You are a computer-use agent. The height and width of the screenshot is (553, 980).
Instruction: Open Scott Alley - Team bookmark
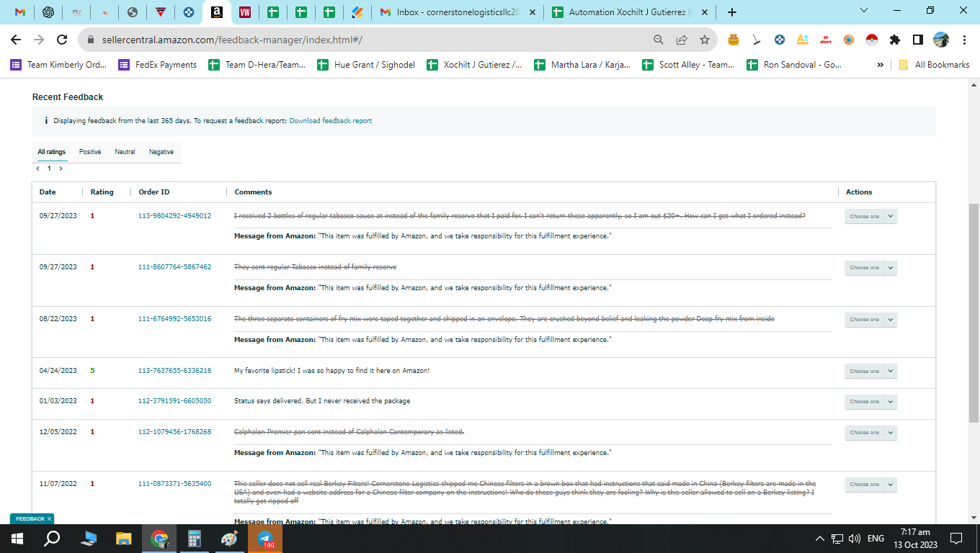click(688, 65)
